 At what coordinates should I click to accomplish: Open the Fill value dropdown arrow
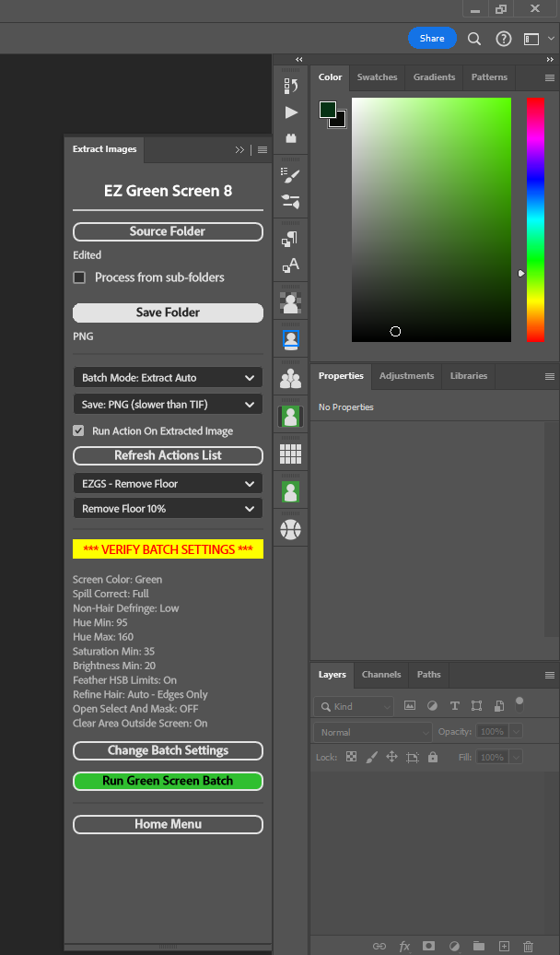click(516, 757)
